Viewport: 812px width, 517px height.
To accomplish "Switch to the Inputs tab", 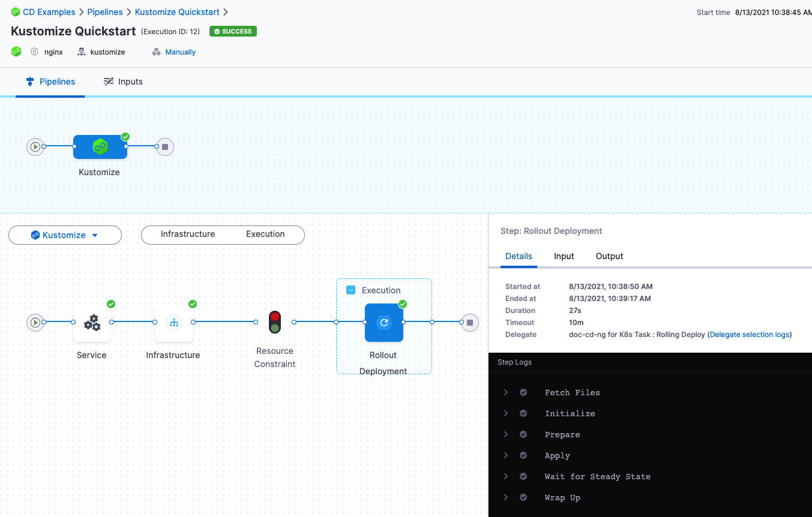I will [x=123, y=82].
